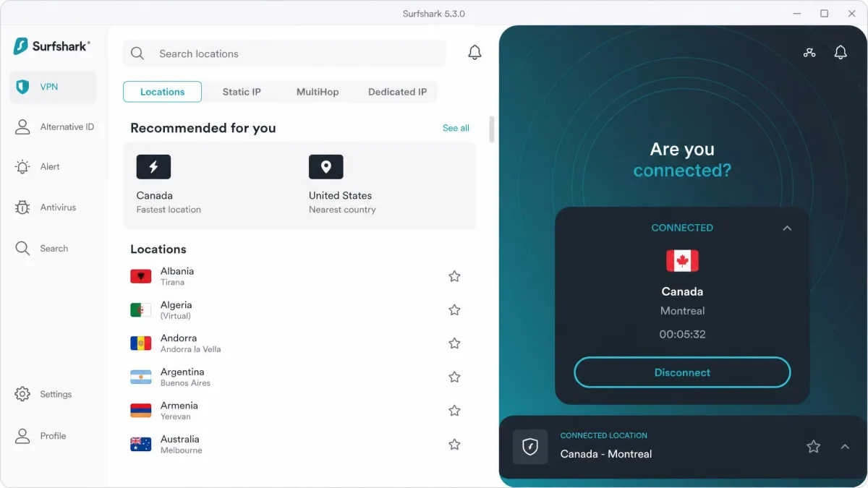
Task: Favorite Argentina with its star
Action: [x=454, y=377]
